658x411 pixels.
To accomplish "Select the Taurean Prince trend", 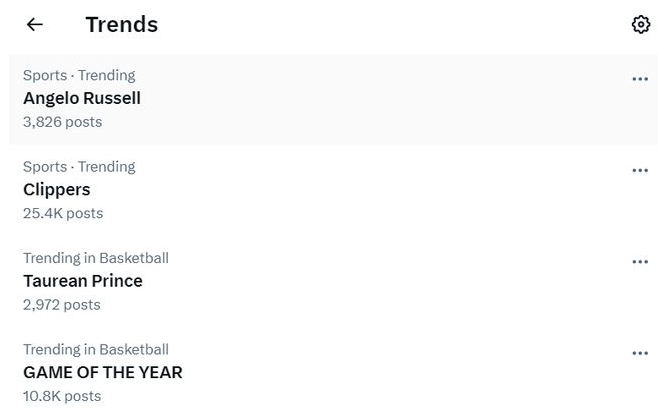I will (83, 281).
